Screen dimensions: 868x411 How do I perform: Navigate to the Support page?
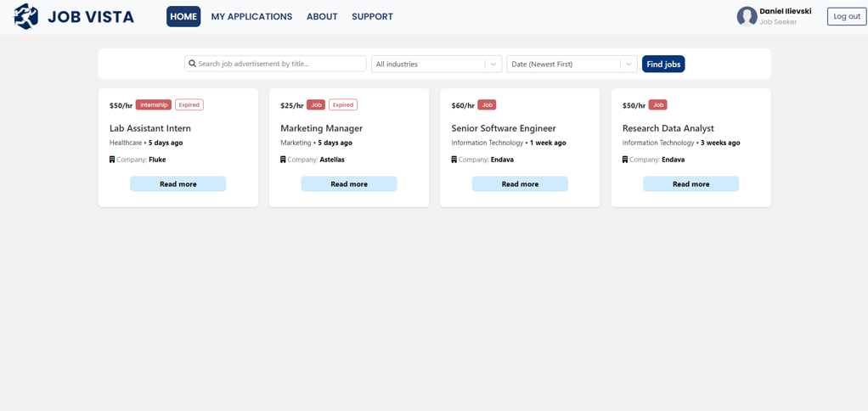[x=372, y=17]
